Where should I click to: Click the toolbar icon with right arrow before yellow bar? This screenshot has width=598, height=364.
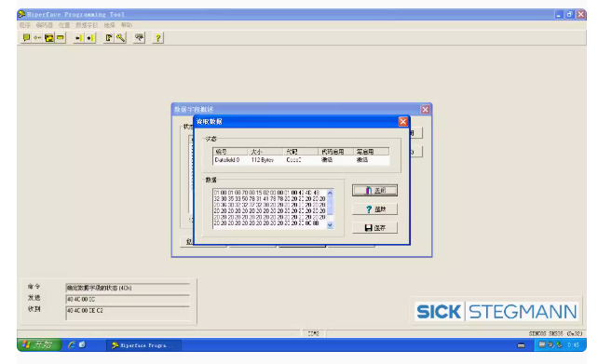pyautogui.click(x=90, y=38)
